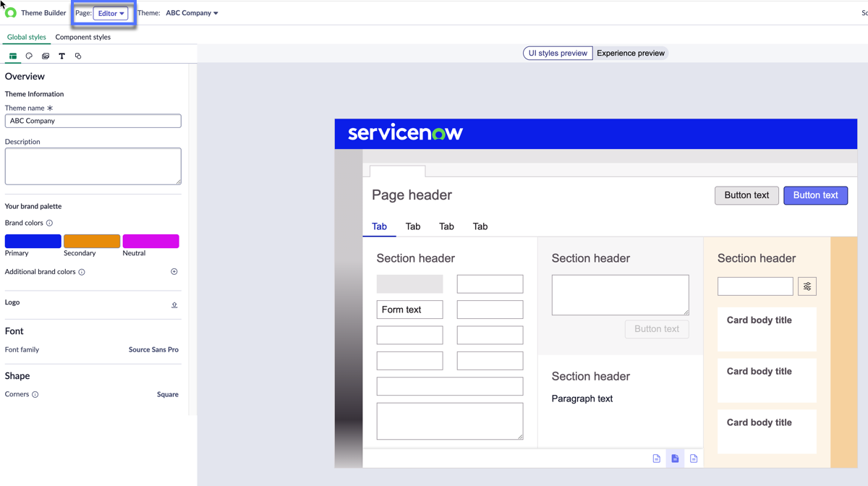Click the Paragraph text in preview

tap(582, 398)
